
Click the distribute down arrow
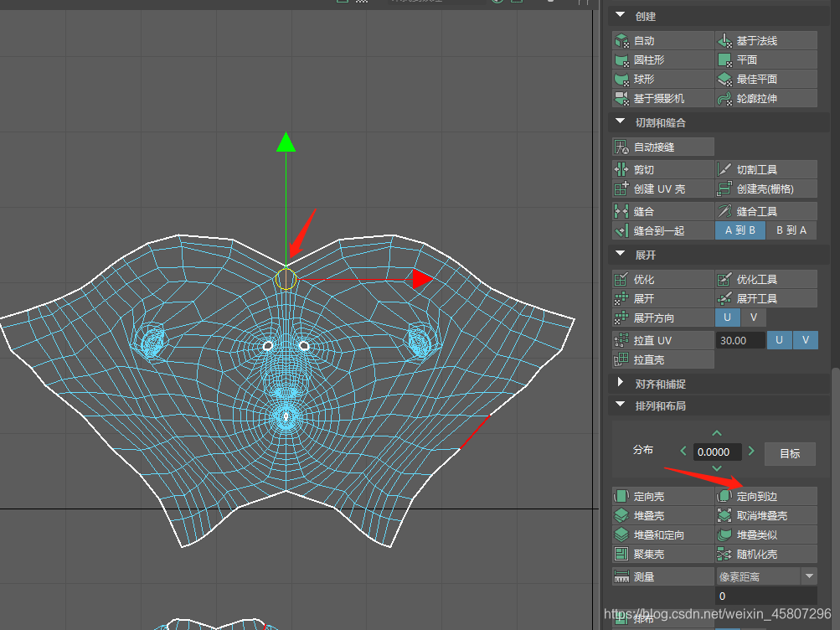tap(717, 469)
